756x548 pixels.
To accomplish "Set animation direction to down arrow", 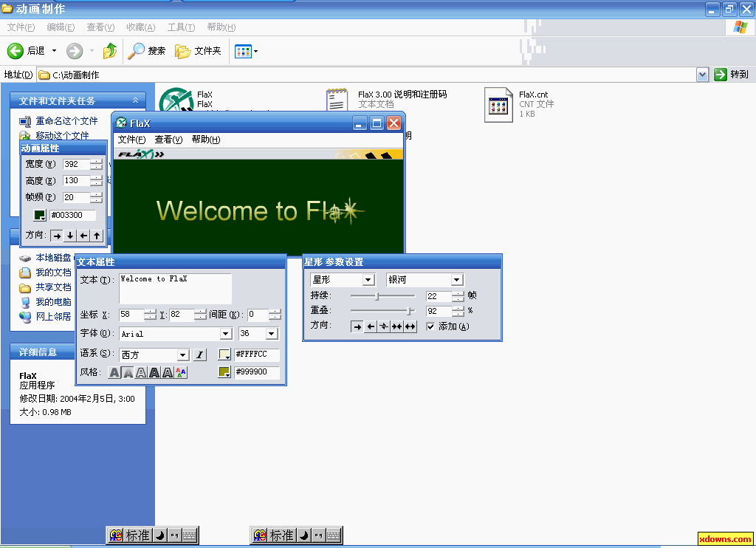I will point(70,236).
